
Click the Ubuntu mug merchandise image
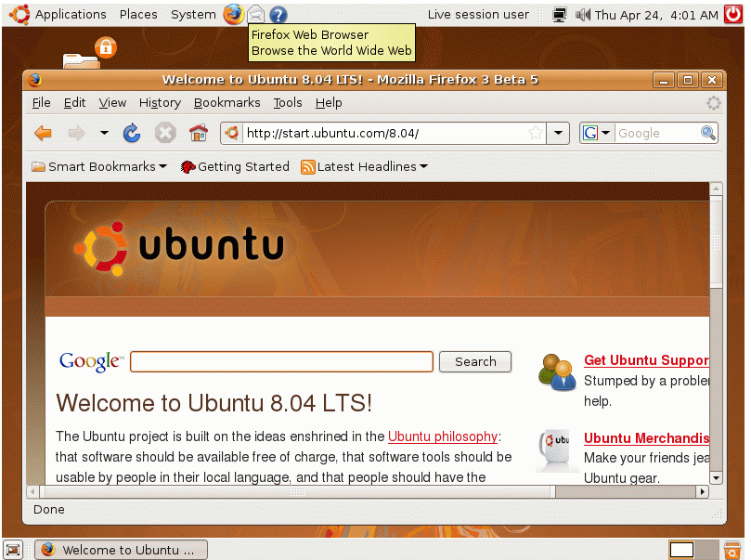click(x=556, y=450)
